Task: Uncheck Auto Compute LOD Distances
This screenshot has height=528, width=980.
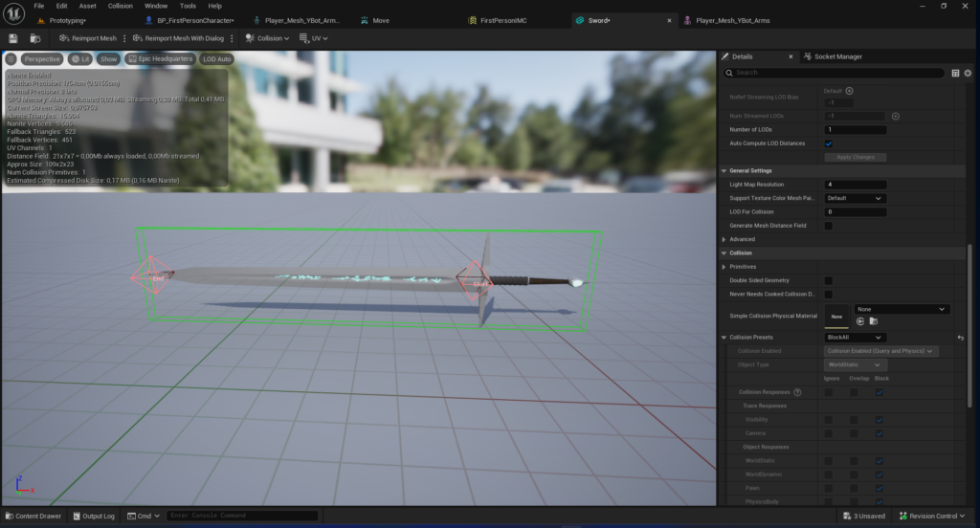Action: (829, 143)
